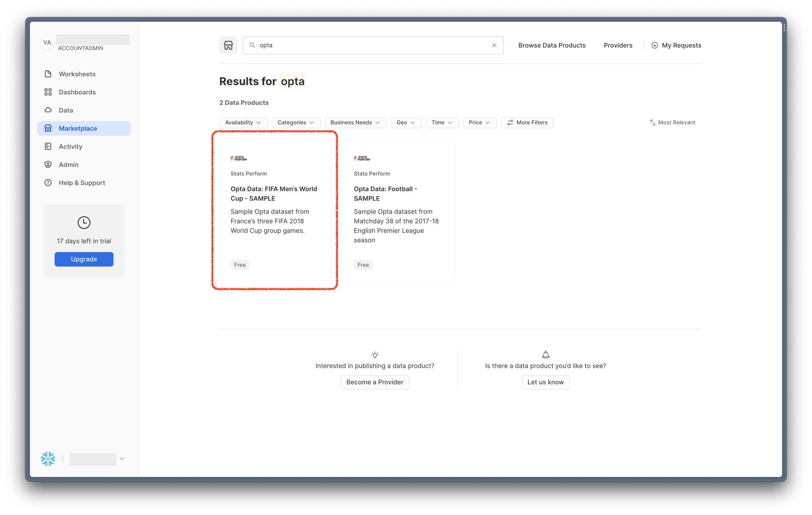Change sort order from Most Relevant
This screenshot has width=812, height=515.
672,123
